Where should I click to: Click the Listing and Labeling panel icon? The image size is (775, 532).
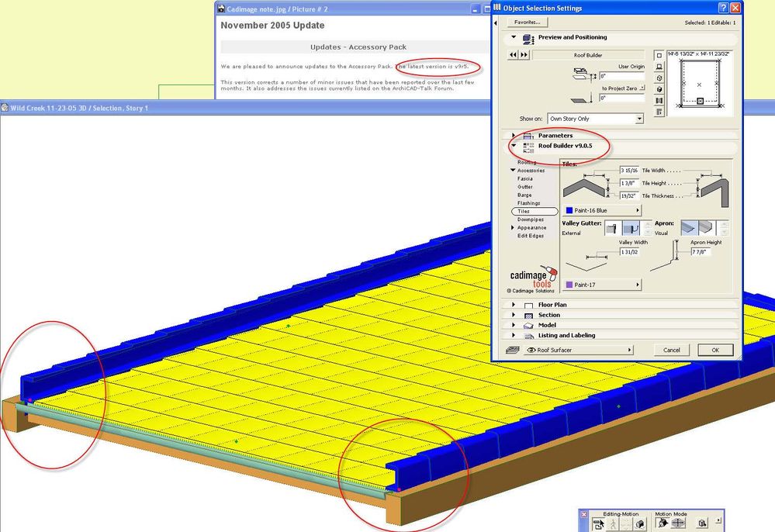pos(529,336)
